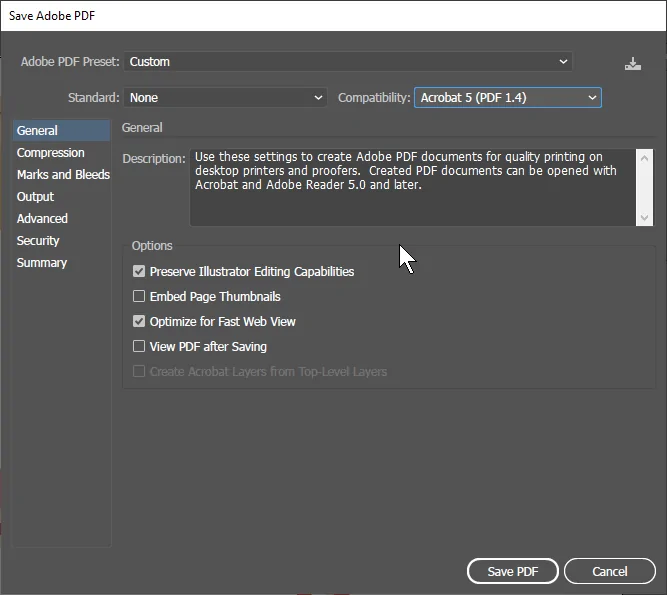Switch to the Compression section
Image resolution: width=667 pixels, height=595 pixels.
pos(51,153)
